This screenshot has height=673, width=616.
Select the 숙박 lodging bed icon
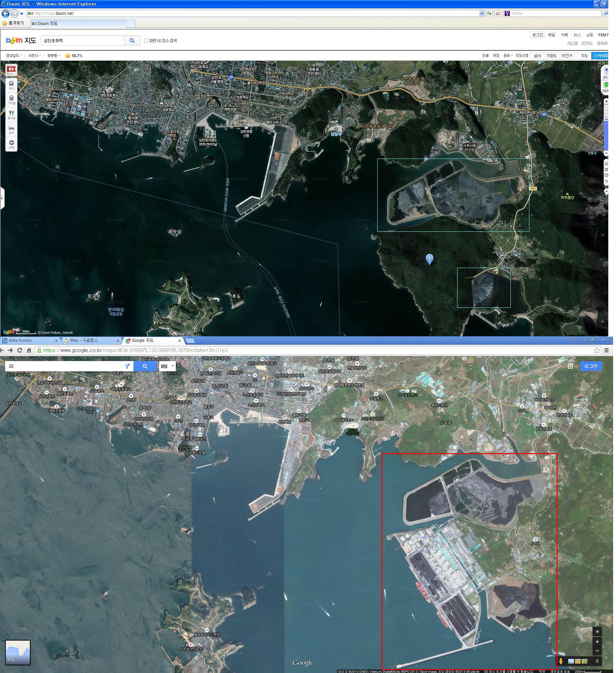coord(11,130)
